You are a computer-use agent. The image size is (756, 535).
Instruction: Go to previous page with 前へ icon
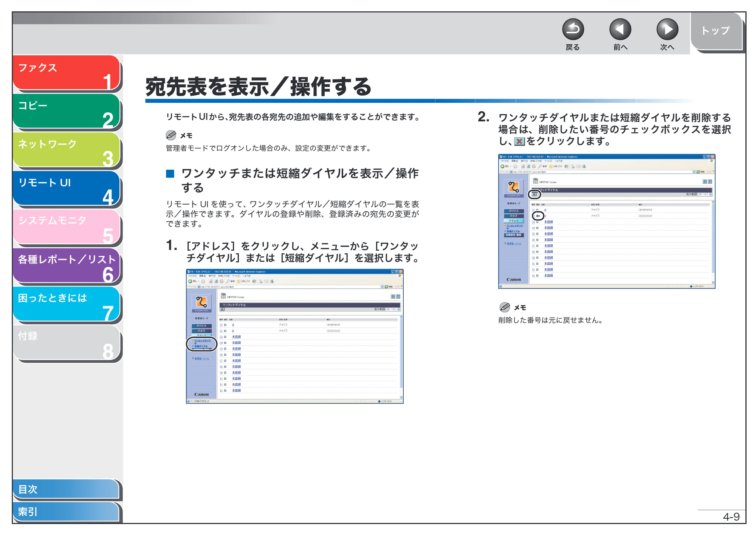tap(620, 29)
